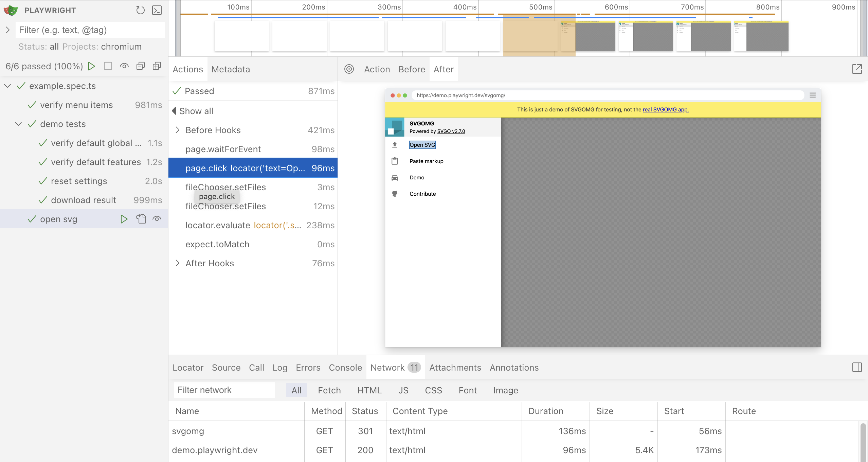Click the stop tests square icon

pos(108,66)
